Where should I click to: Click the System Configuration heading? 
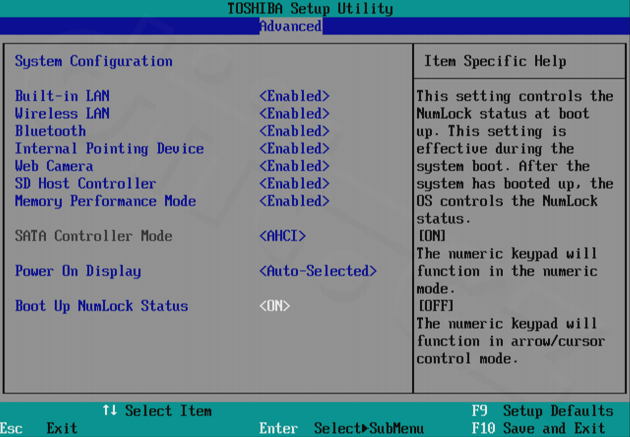click(x=94, y=61)
